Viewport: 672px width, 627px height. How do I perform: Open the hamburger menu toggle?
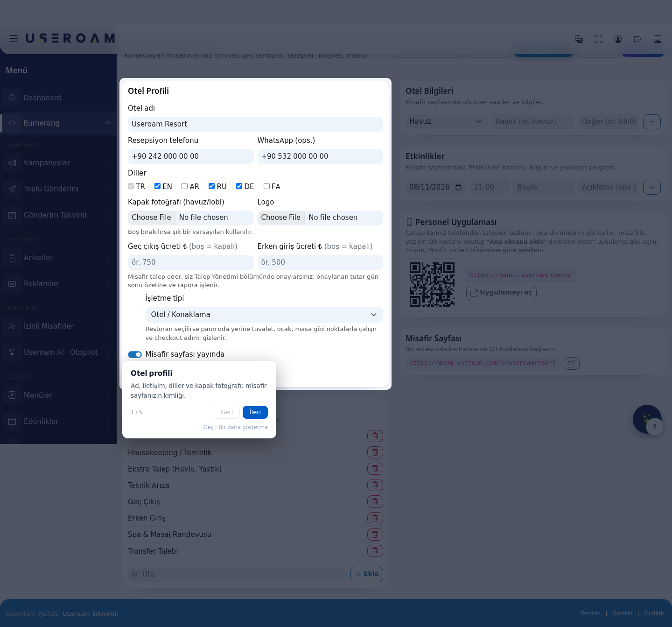[x=14, y=39]
